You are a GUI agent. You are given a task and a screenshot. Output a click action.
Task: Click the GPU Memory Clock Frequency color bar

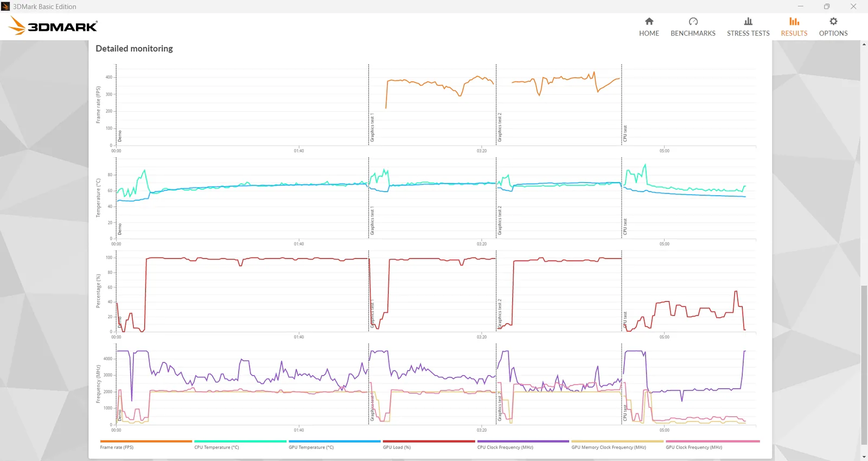(617, 441)
